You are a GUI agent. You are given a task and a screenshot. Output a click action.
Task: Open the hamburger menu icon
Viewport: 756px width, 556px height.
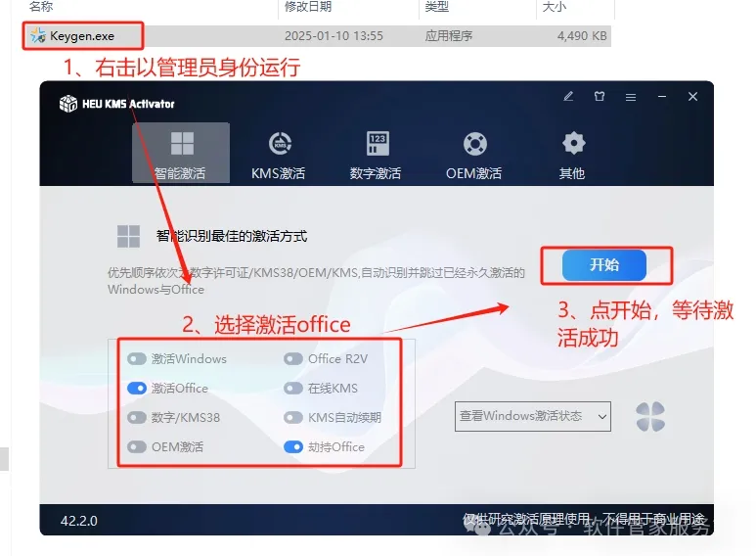631,97
